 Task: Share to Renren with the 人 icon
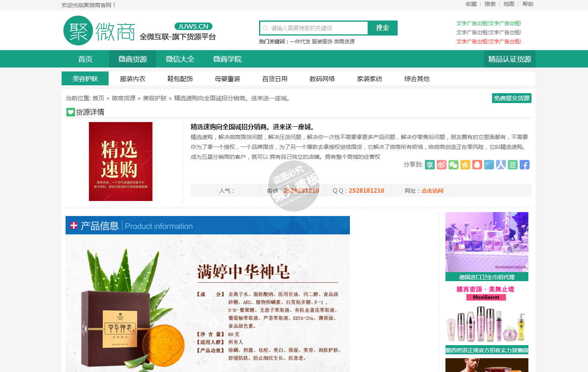pos(501,165)
